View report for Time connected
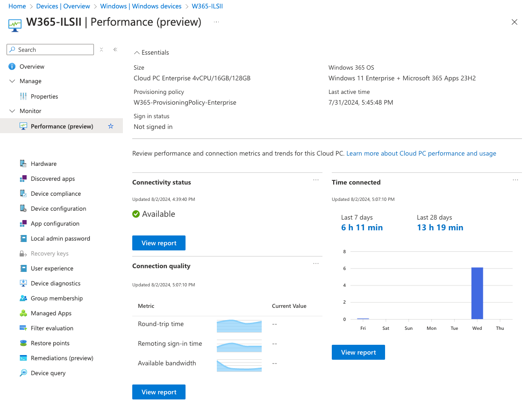 [358, 352]
